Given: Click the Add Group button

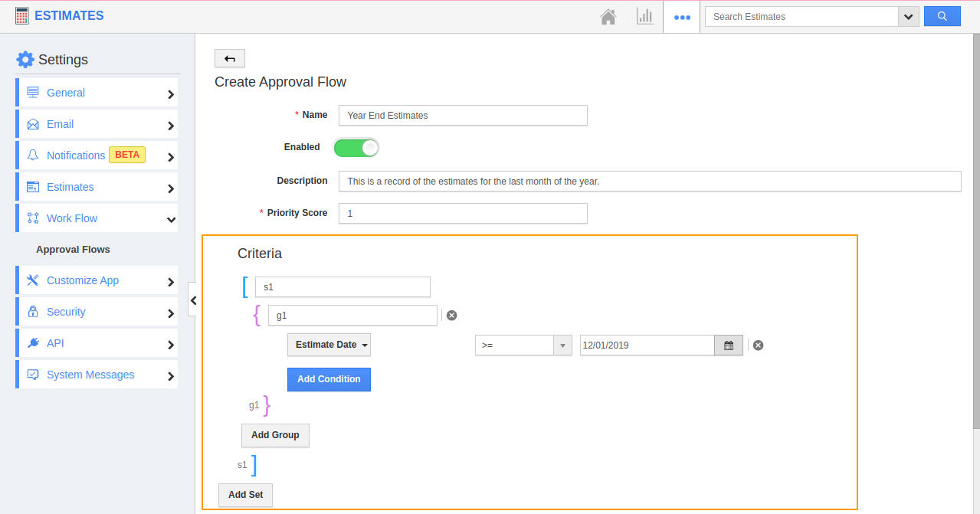Looking at the screenshot, I should point(275,435).
